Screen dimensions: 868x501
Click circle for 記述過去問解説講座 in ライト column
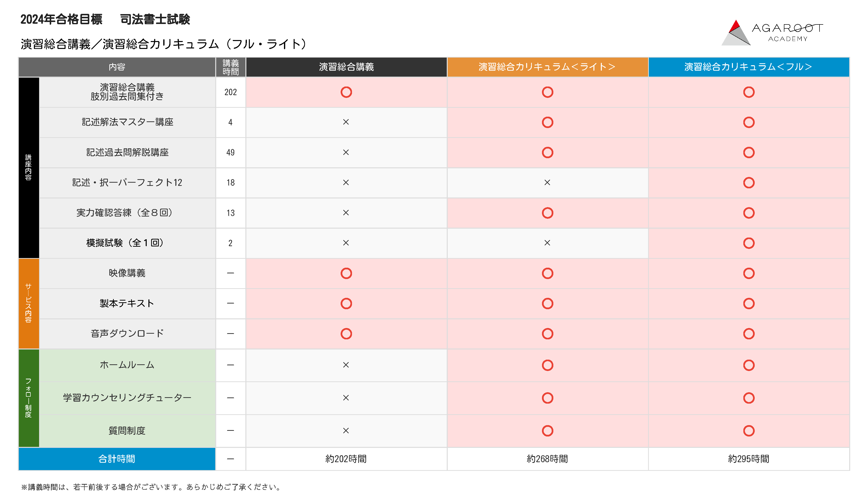(x=547, y=152)
